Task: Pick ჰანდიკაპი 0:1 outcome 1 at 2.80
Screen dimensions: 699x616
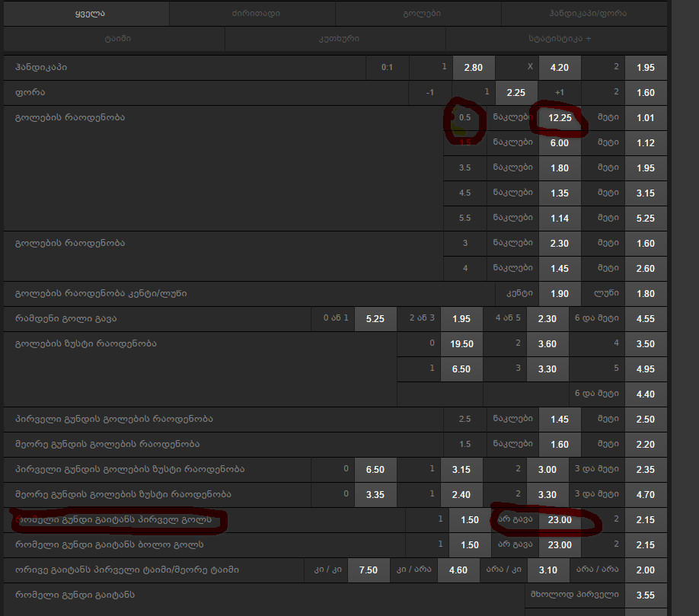Action: click(474, 68)
